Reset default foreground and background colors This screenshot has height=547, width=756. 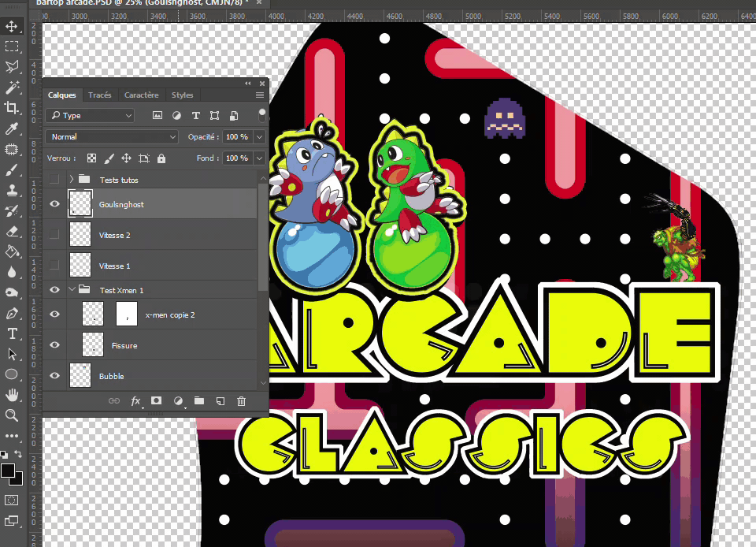(4, 454)
